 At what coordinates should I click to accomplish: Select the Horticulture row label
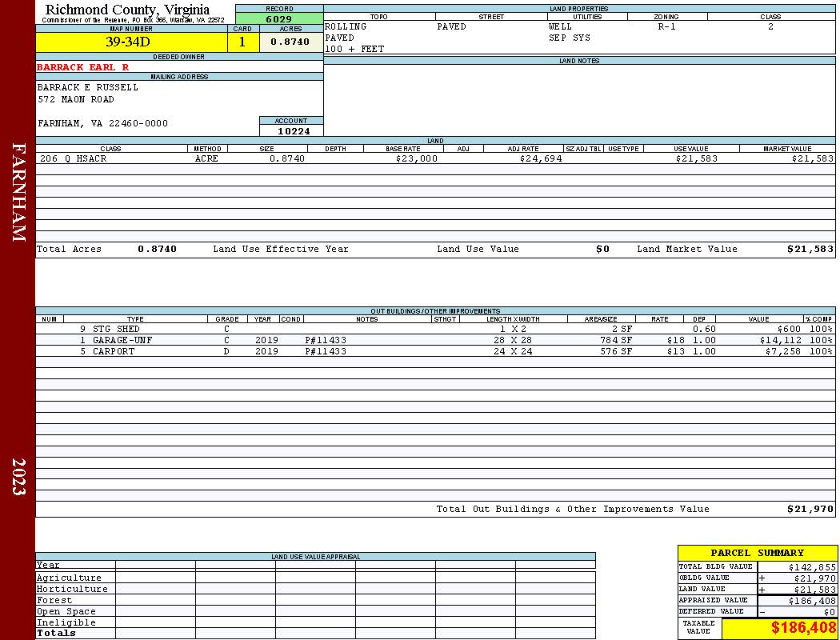tap(72, 589)
